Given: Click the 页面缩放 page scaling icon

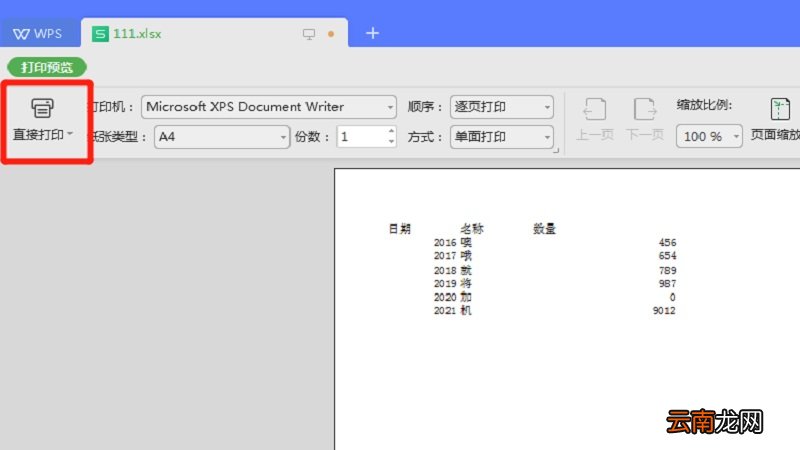Looking at the screenshot, I should [780, 109].
